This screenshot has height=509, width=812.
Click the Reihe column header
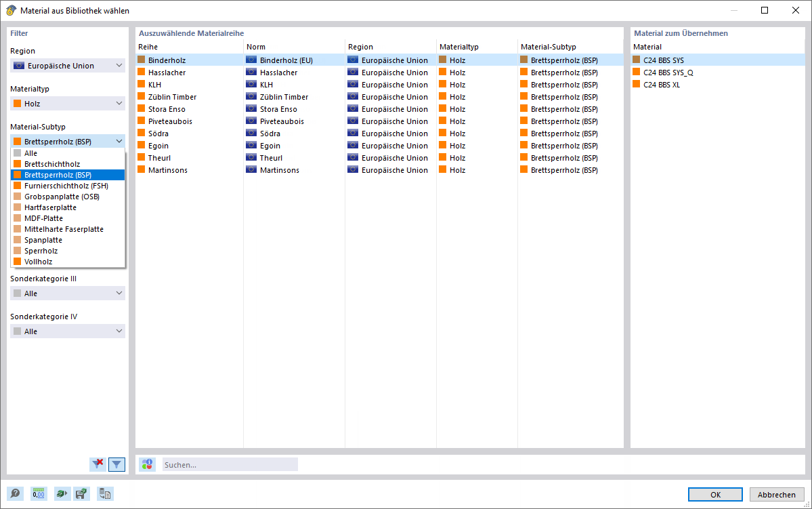tap(189, 47)
